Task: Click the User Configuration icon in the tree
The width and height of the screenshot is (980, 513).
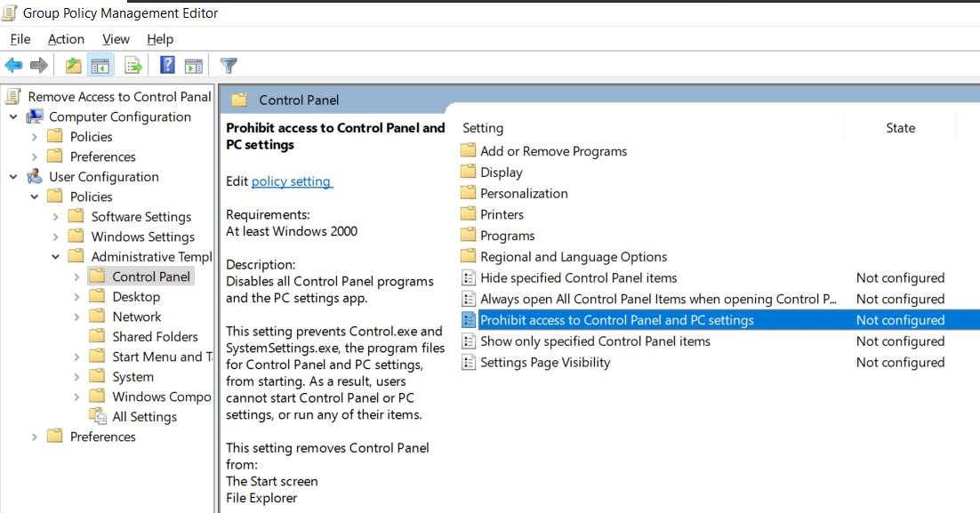Action: coord(35,177)
